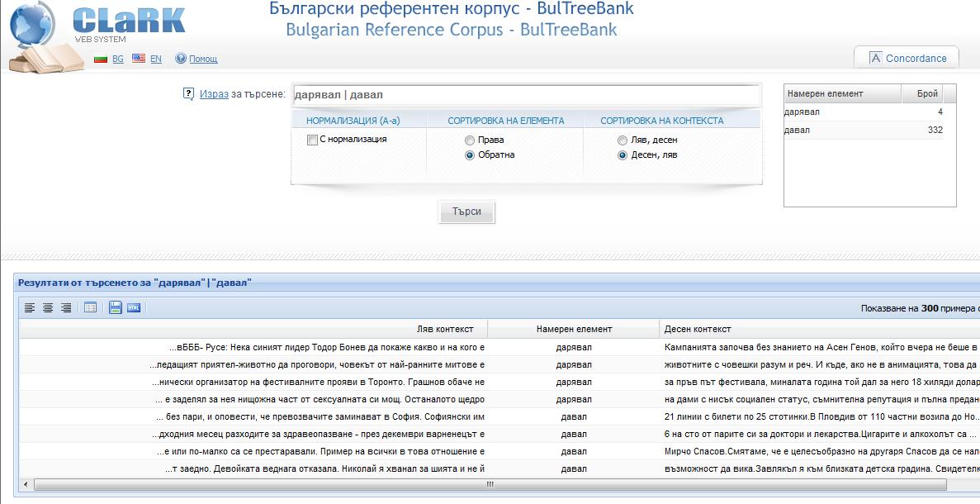Screen dimensions: 980x504
Task: Save results with the floppy disk icon
Action: [x=115, y=307]
